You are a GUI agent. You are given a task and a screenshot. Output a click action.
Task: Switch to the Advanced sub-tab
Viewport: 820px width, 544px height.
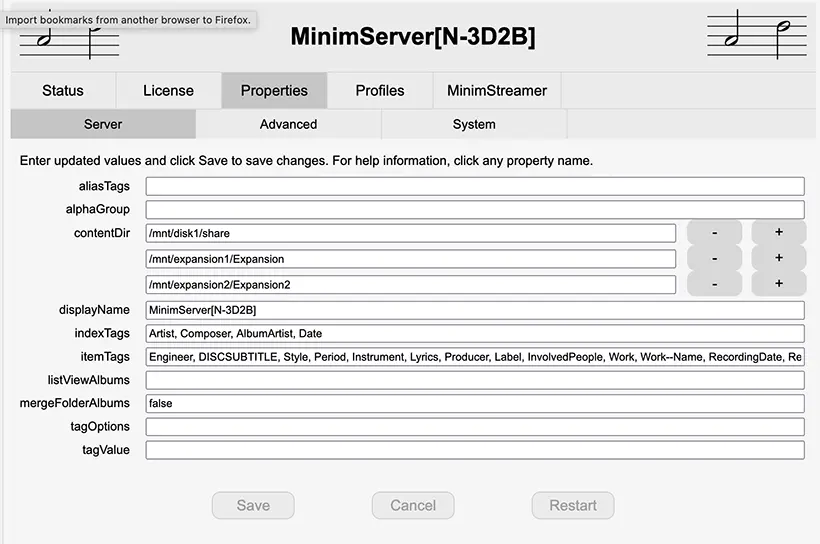coord(289,124)
